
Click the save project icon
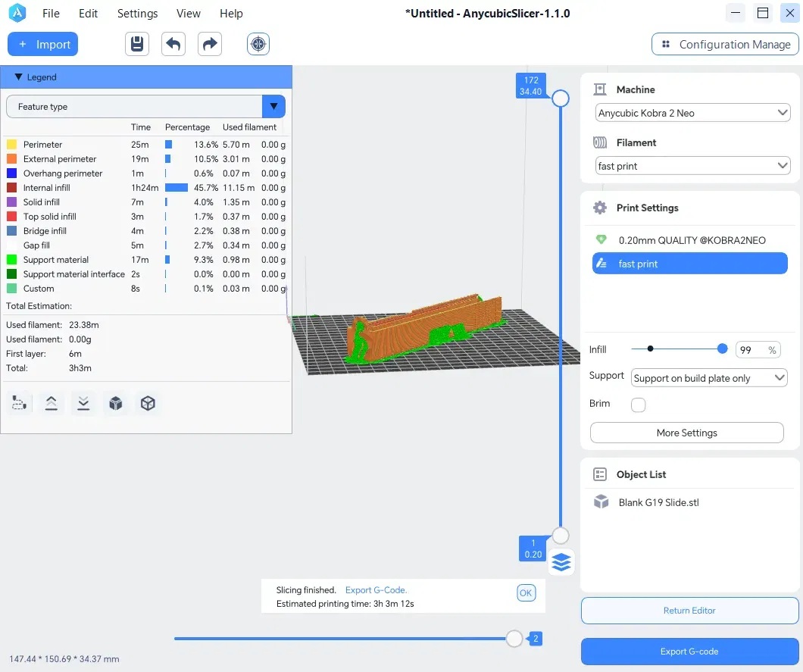tap(136, 44)
